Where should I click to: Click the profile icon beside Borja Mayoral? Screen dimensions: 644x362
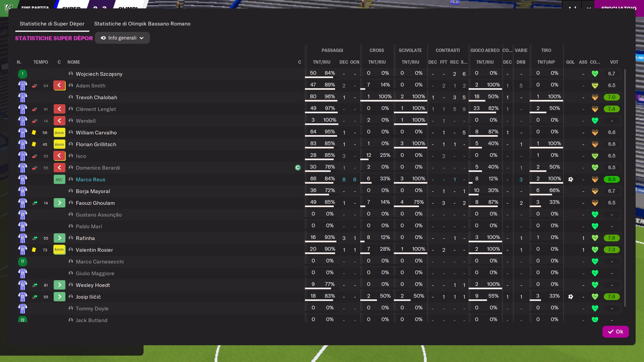coord(71,192)
